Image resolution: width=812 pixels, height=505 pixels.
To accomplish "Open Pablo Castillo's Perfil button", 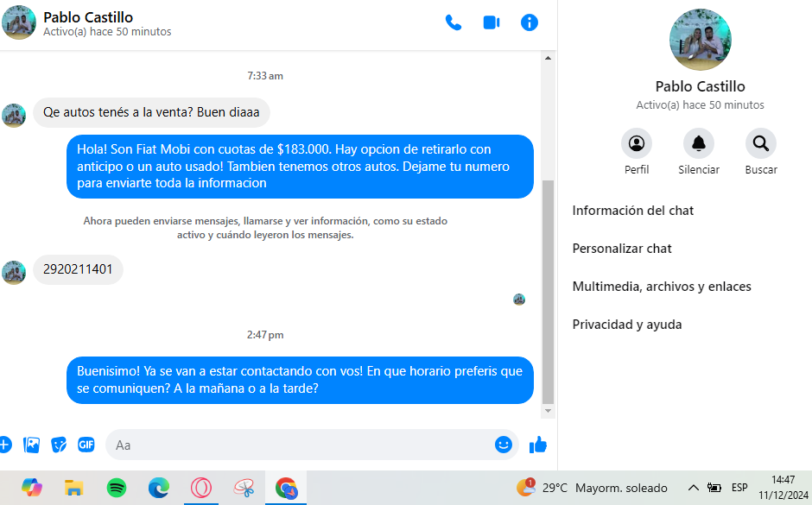I will (637, 143).
